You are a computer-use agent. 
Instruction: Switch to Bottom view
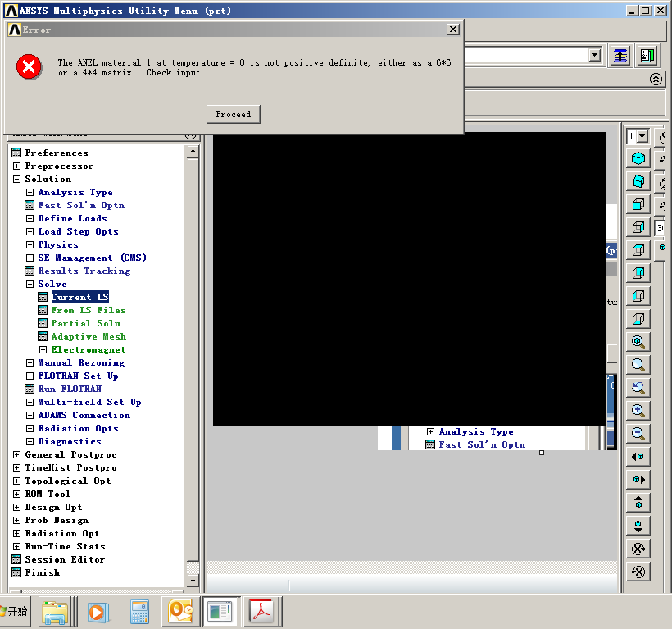tap(638, 319)
